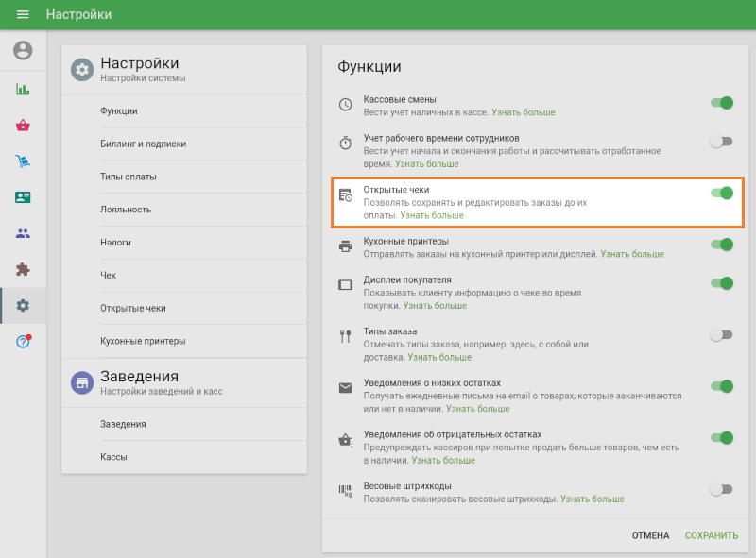Open the help question mark icon

[23, 341]
